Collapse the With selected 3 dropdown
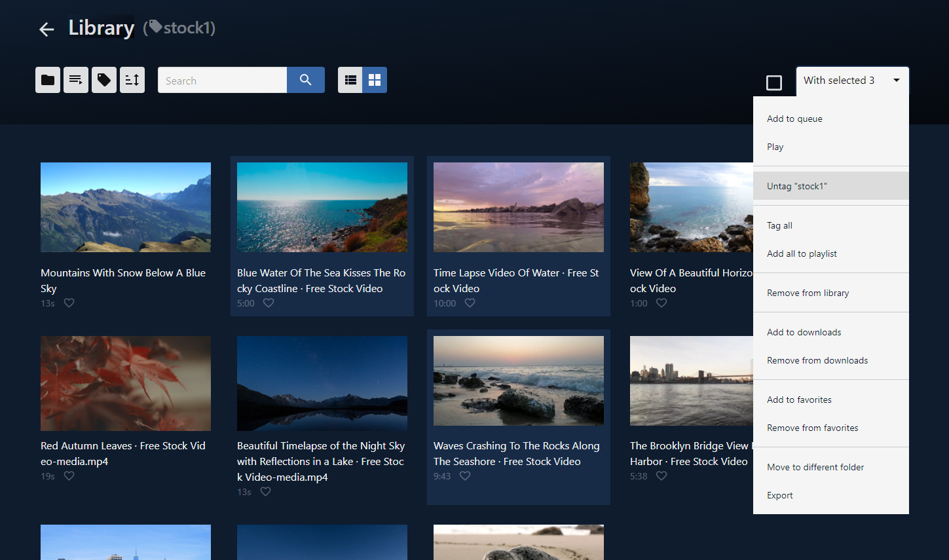 pyautogui.click(x=852, y=81)
